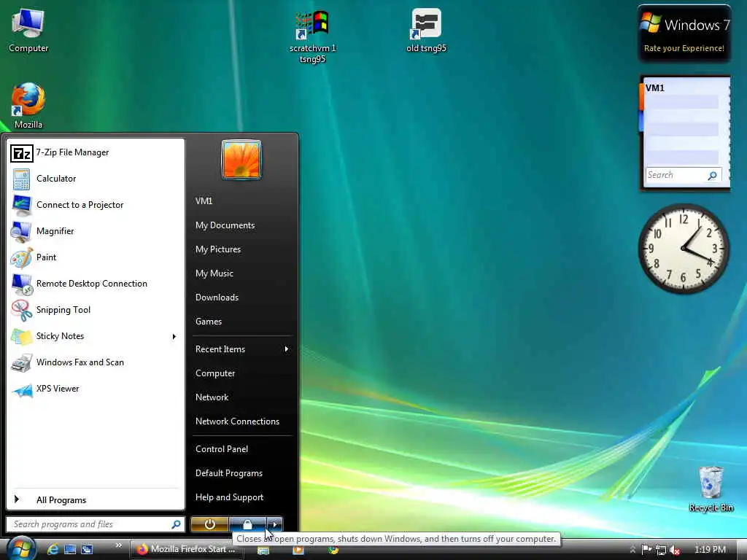Open the Computer desktop icon

coord(28,31)
